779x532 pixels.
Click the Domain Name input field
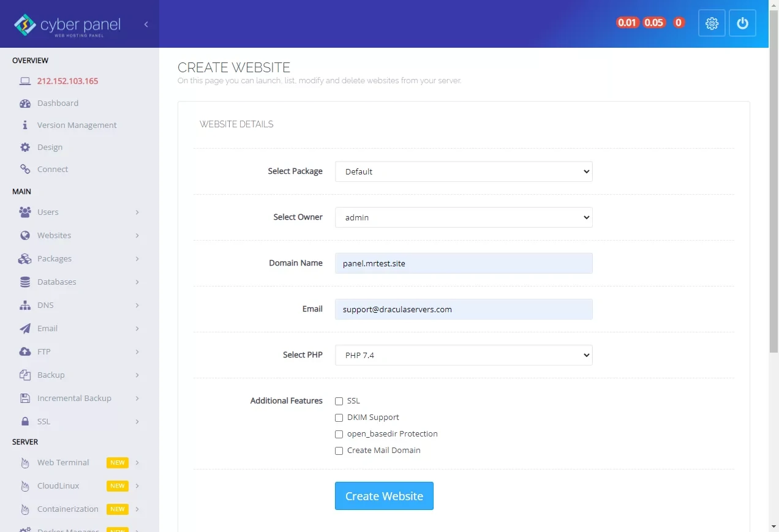point(463,263)
